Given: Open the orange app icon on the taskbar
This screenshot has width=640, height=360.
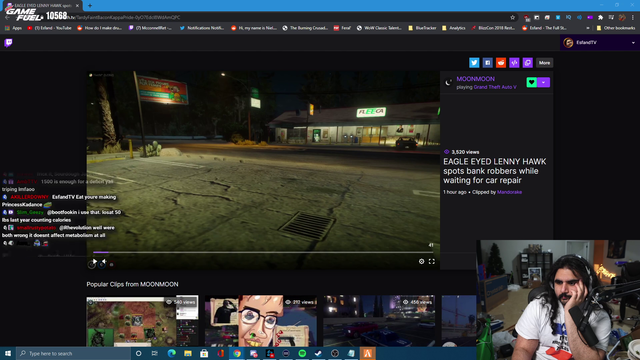Looking at the screenshot, I should 367,353.
